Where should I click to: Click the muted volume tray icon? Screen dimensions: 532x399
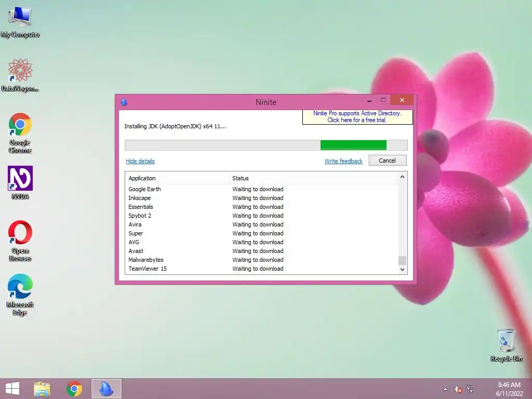tap(458, 389)
